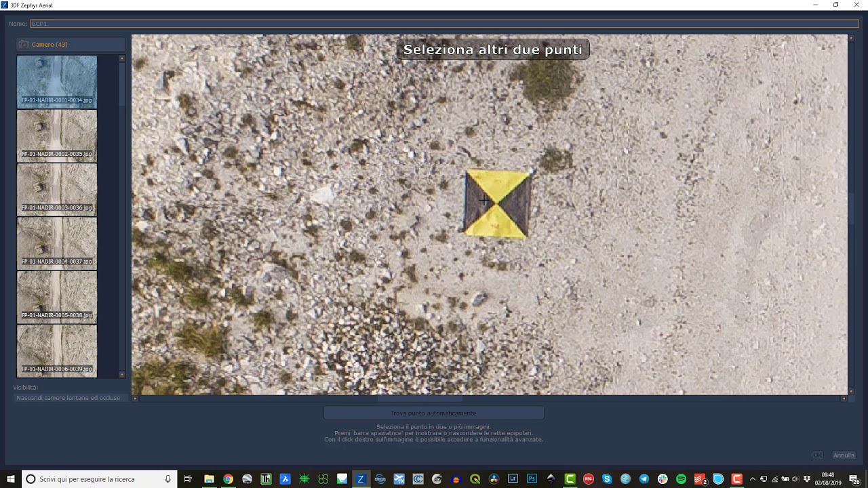Click the microphone in Windows search
Screen dimensions: 868x488
(x=167, y=479)
